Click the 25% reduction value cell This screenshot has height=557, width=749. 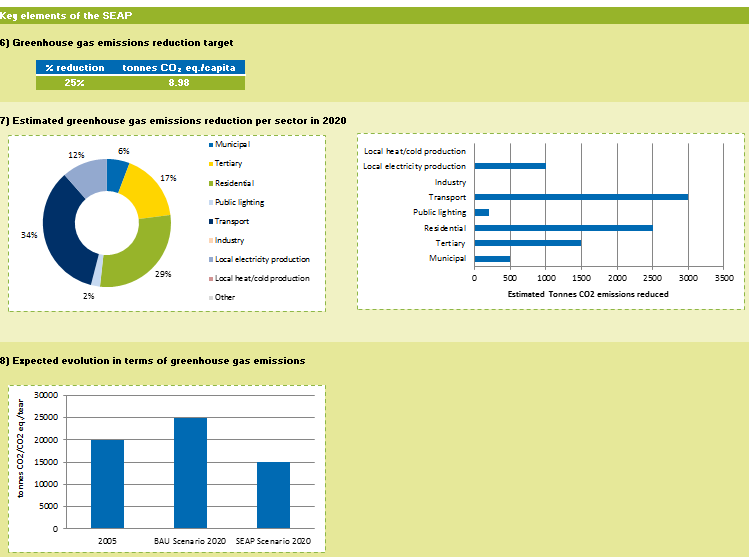point(75,83)
